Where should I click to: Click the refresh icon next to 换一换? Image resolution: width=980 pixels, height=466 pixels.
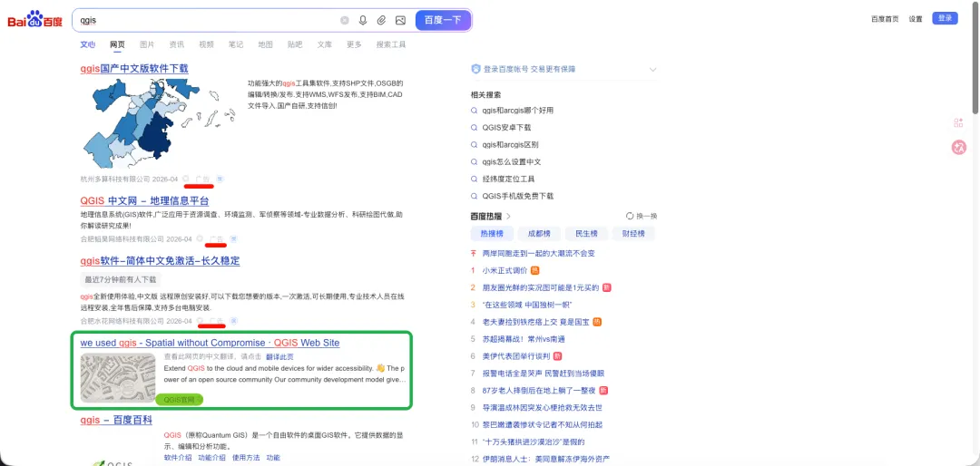pyautogui.click(x=630, y=216)
